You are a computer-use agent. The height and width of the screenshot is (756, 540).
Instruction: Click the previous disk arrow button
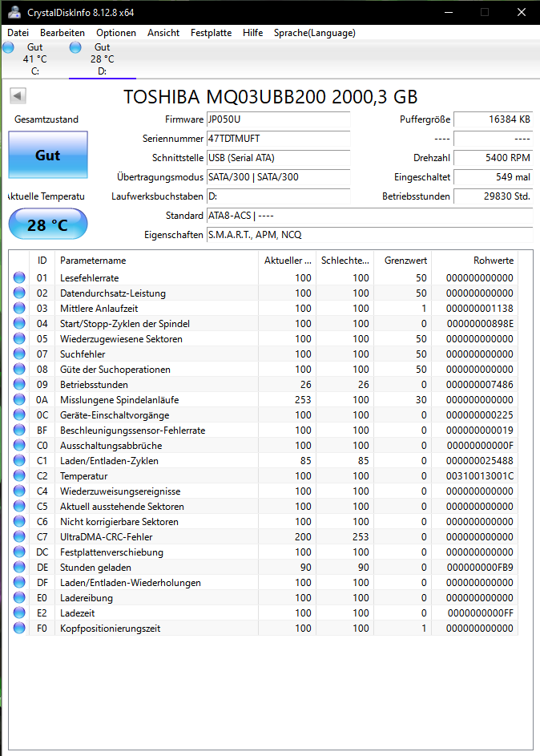tap(18, 95)
